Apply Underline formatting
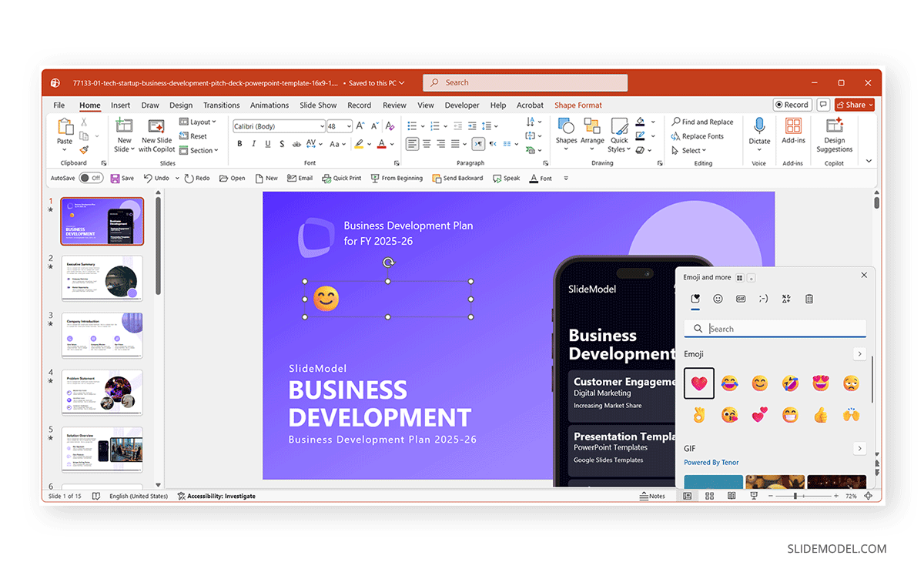 click(x=269, y=144)
